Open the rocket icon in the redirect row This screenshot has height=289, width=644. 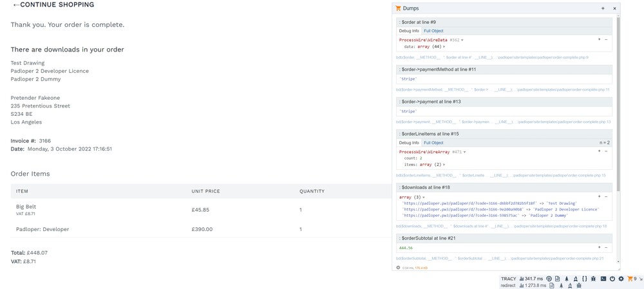tap(570, 286)
